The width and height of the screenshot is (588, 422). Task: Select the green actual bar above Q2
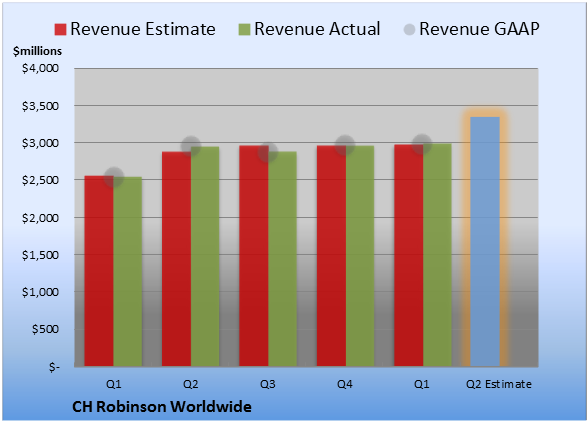(205, 257)
